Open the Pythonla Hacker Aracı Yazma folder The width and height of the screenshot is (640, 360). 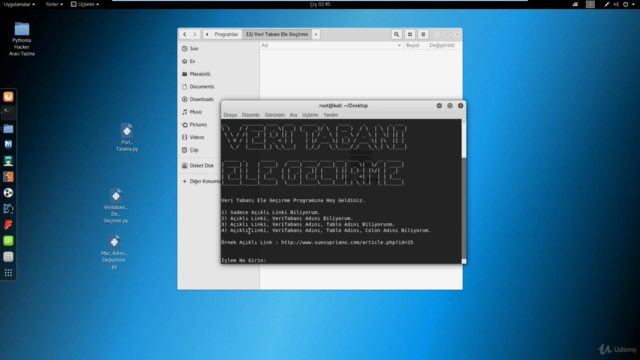(22, 39)
